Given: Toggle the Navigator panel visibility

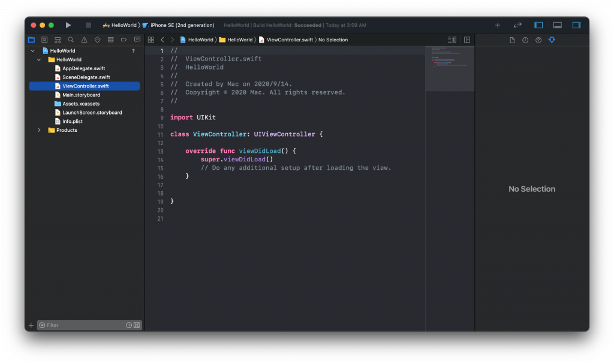Looking at the screenshot, I should coord(538,25).
